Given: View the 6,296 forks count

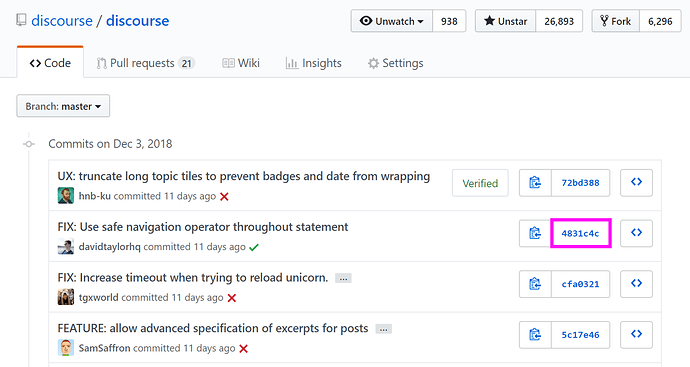Looking at the screenshot, I should click(x=660, y=21).
